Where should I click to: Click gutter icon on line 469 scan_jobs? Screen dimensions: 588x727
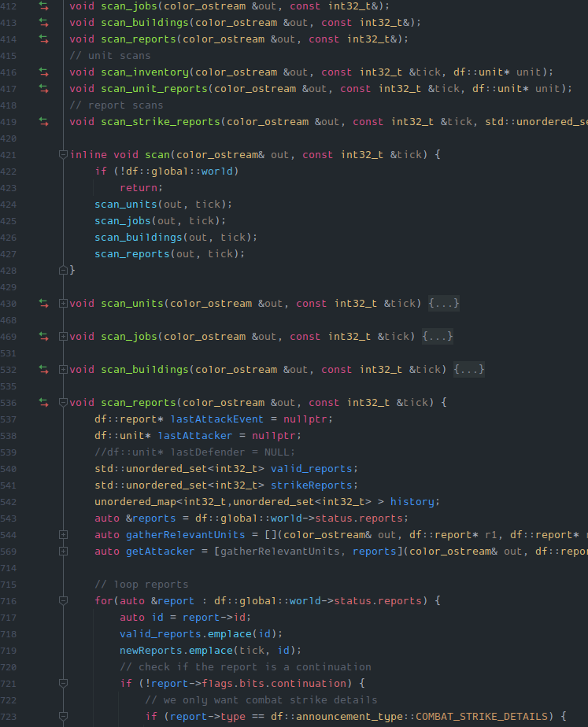[x=43, y=336]
